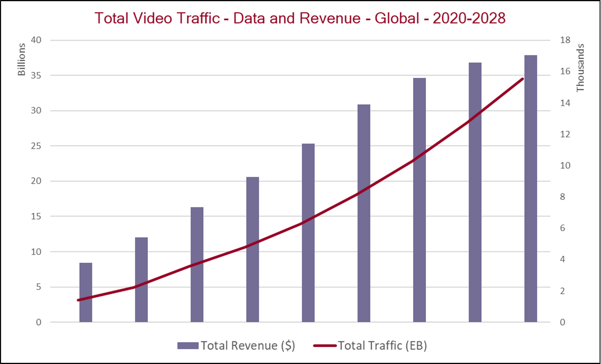
Task: Click the shortest revenue bar on the far left
Action: tap(86, 293)
